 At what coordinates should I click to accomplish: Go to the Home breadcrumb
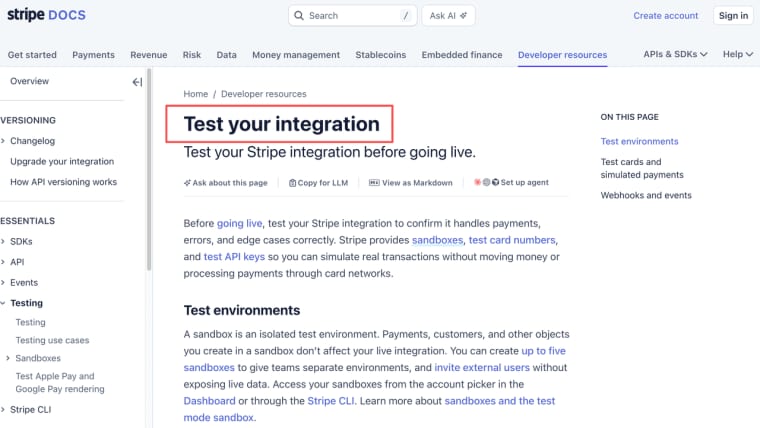pyautogui.click(x=196, y=94)
